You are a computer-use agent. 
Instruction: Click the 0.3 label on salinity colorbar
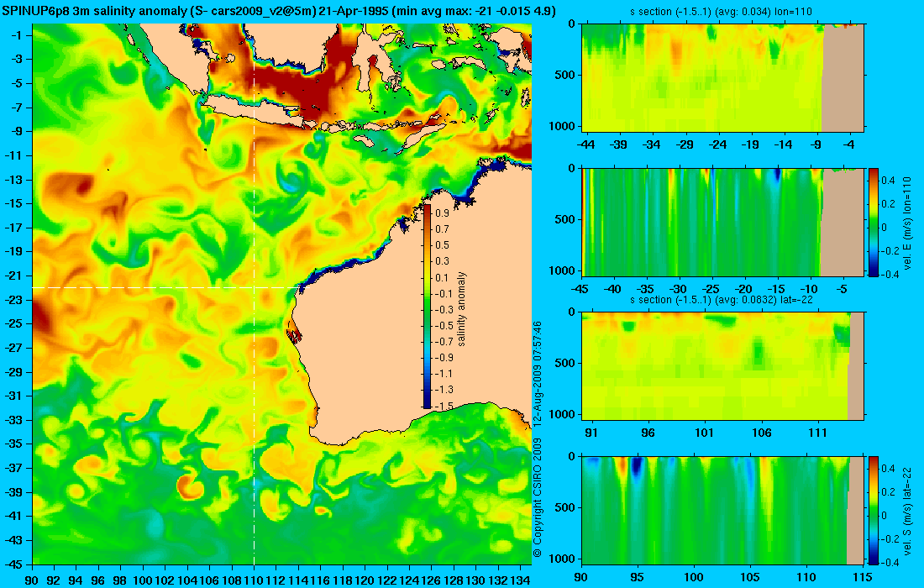[x=443, y=261]
